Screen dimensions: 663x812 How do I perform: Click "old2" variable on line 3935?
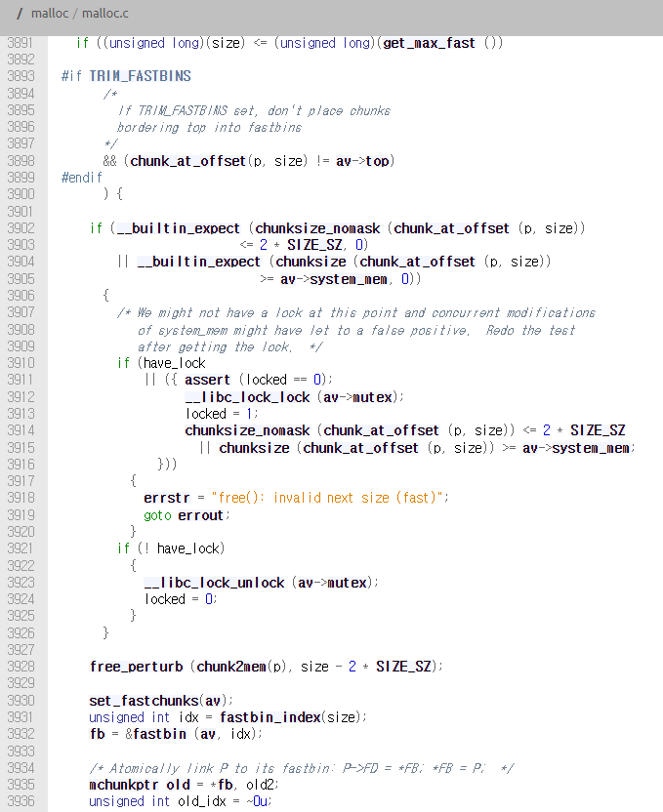(x=261, y=785)
